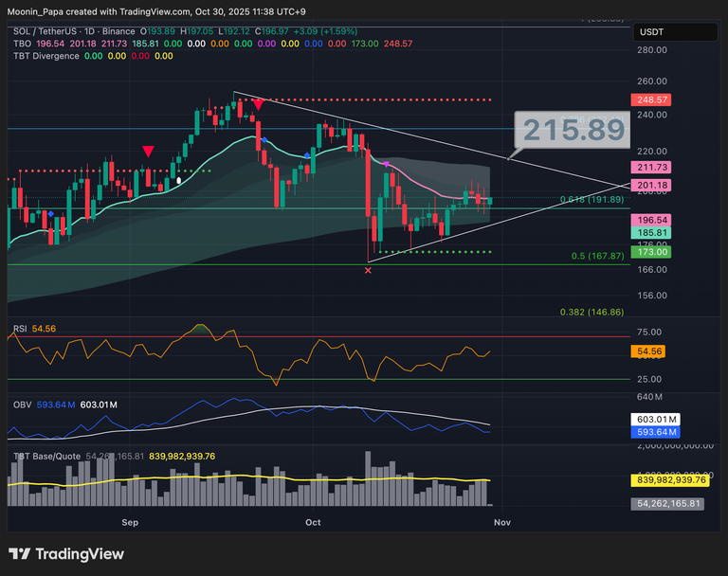
Task: Click the 0.618 (191.89) Fibonacci level label
Action: pos(591,200)
